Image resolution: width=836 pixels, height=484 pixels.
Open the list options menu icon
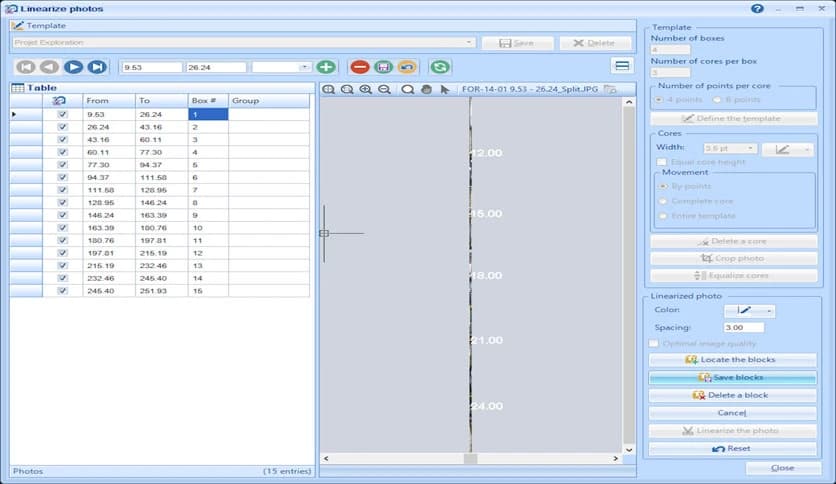622,66
